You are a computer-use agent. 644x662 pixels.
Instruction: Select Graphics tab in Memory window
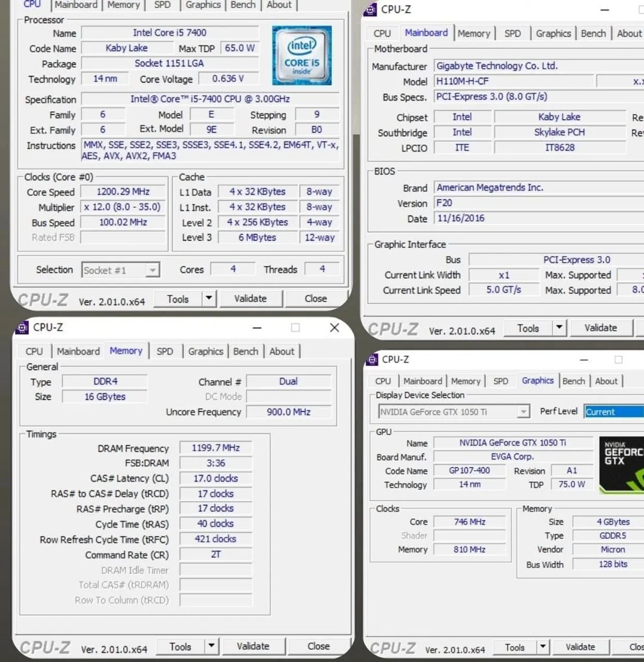(205, 351)
